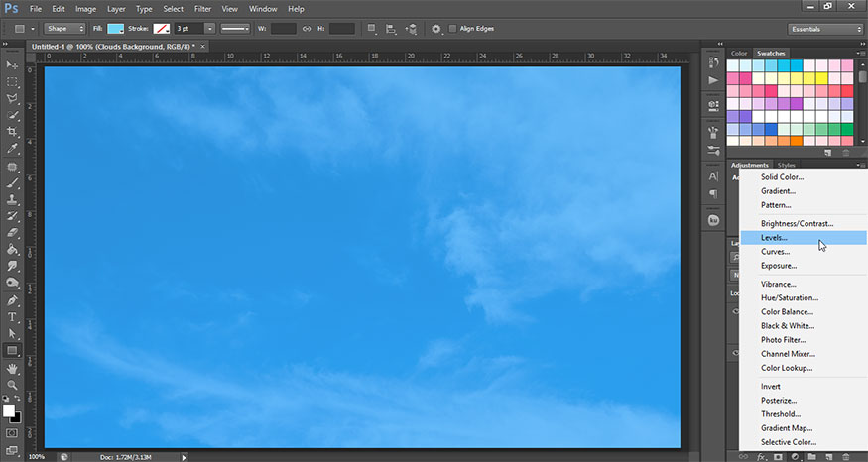Viewport: 868px width, 462px height.
Task: Open the gear settings icon in options bar
Action: (x=435, y=29)
